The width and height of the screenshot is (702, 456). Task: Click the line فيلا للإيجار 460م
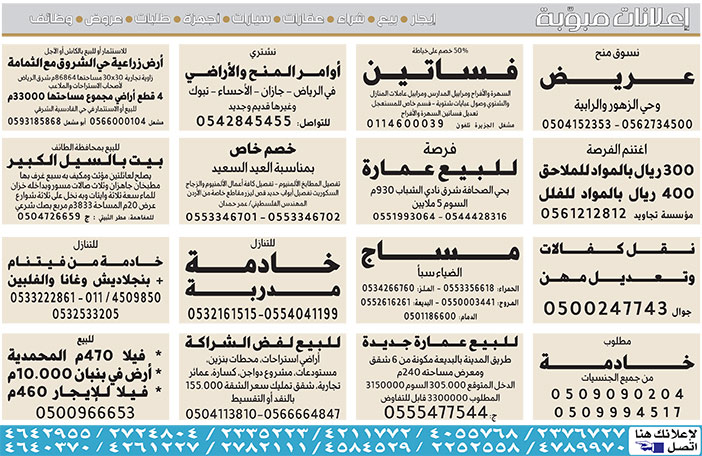pos(78,392)
